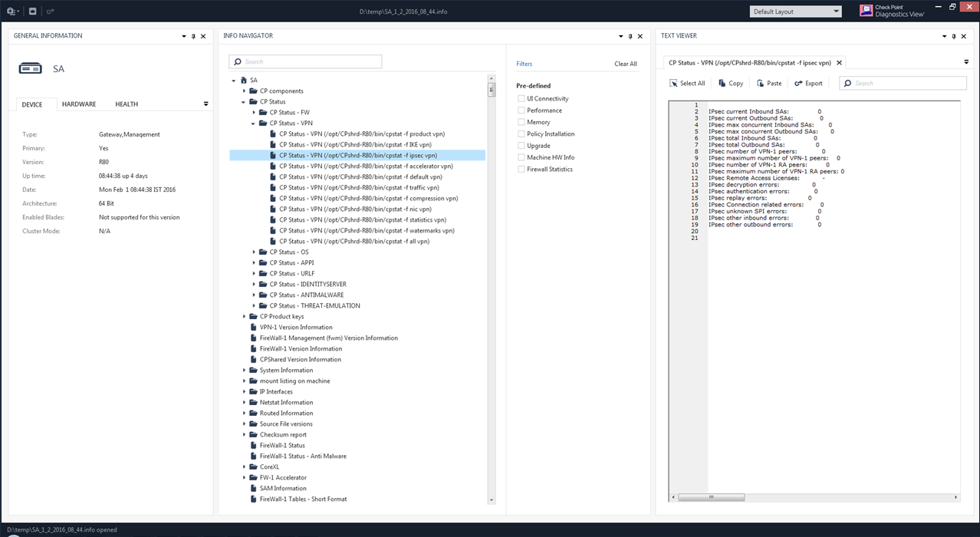The image size is (980, 537).
Task: Click the Text Viewer search field
Action: (x=903, y=83)
